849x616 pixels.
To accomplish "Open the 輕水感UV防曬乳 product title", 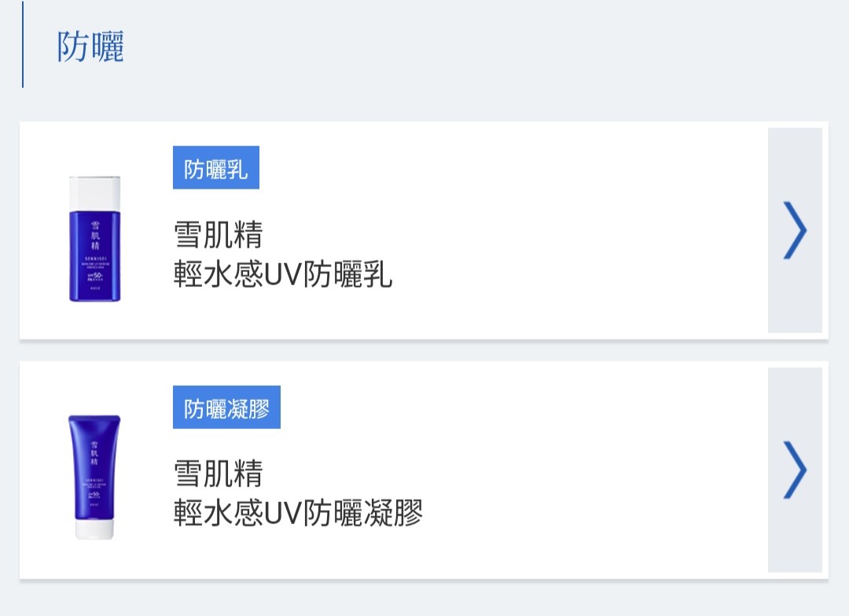I will [283, 274].
